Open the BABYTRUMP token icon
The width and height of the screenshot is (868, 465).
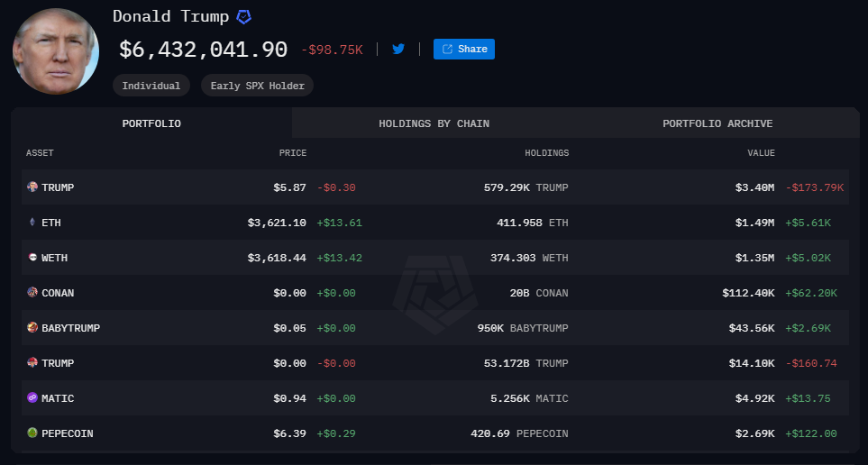click(x=32, y=328)
